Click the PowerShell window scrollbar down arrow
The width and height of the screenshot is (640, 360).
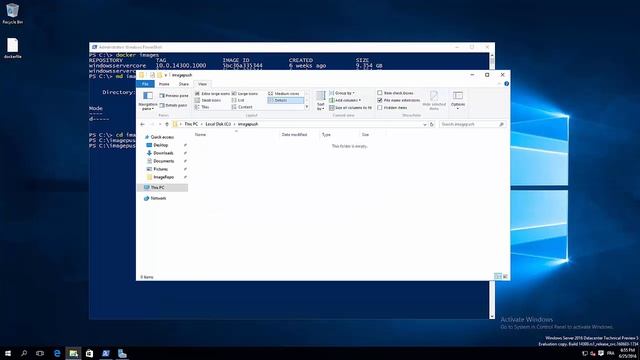[492, 316]
